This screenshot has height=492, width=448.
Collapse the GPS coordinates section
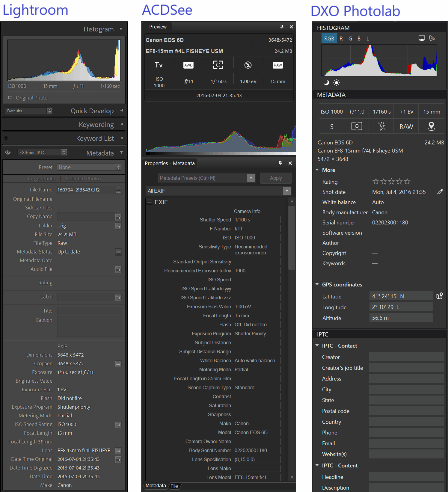point(317,284)
